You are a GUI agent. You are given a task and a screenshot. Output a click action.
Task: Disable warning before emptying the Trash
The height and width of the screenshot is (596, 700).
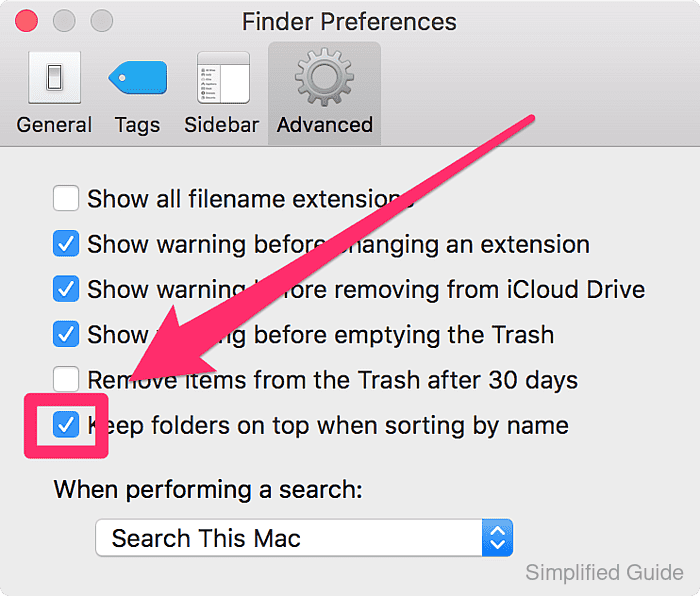[x=66, y=334]
